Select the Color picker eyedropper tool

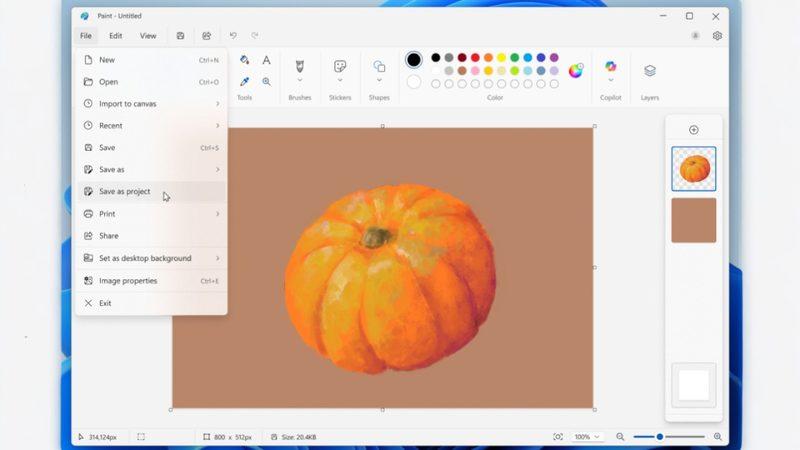coord(244,82)
